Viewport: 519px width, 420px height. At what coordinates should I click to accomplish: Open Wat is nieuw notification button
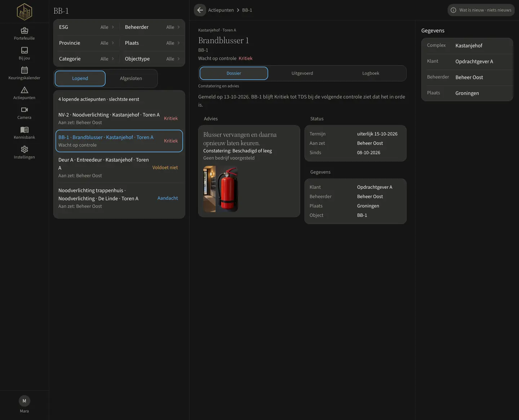pyautogui.click(x=481, y=10)
